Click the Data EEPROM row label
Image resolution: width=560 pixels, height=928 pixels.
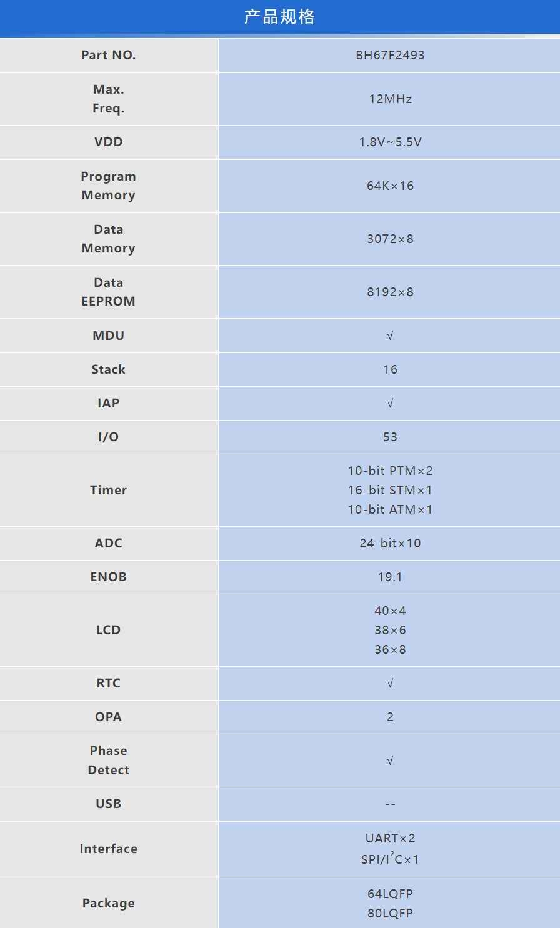coord(108,292)
